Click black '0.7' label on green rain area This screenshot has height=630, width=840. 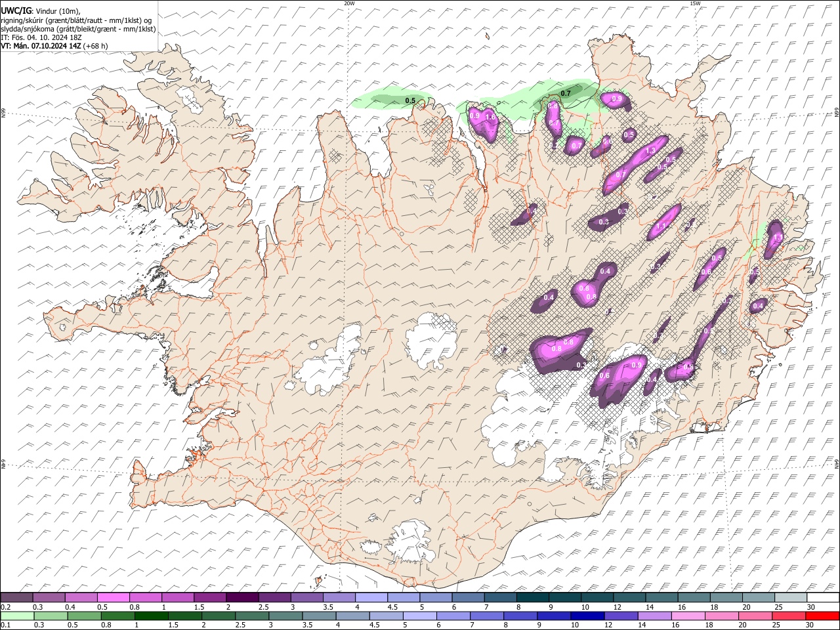[x=566, y=94]
